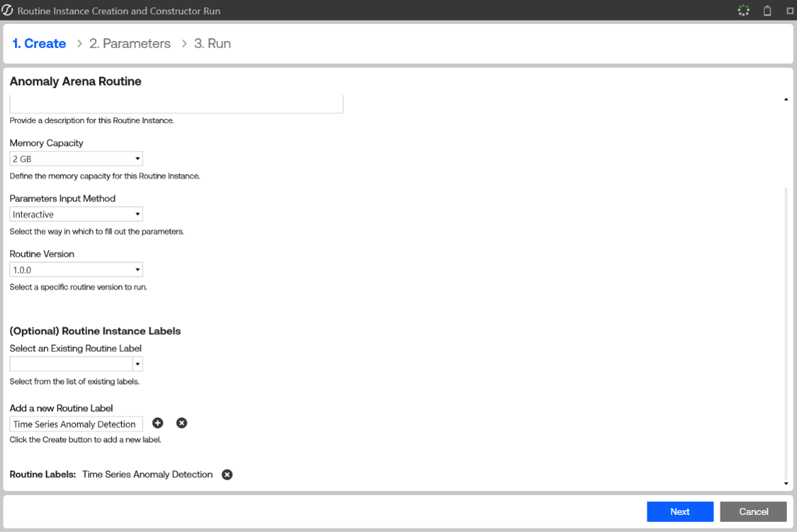Screen dimensions: 797x532
Task: Click the clipboard icon in title bar
Action: point(768,11)
